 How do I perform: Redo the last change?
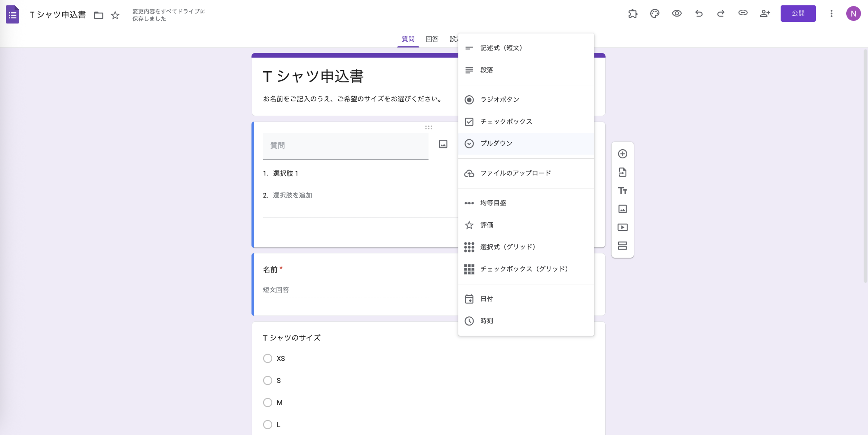721,14
